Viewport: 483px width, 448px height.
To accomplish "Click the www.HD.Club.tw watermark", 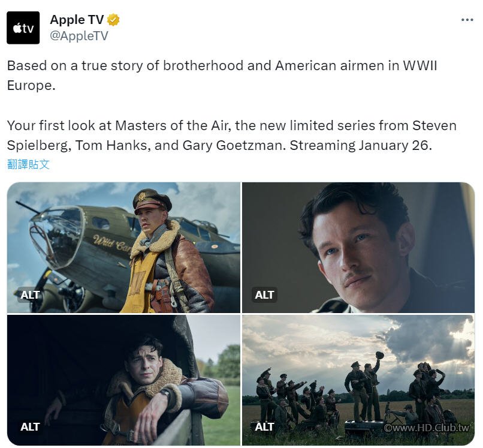I will tap(427, 428).
